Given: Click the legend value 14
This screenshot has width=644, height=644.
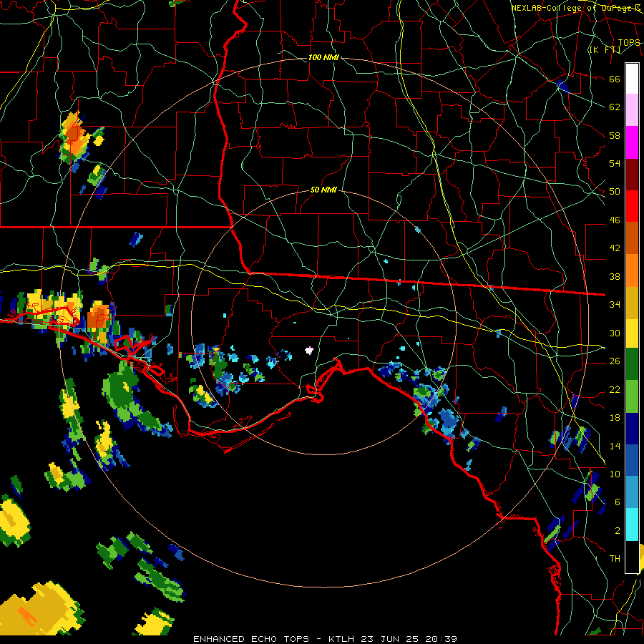Looking at the screenshot, I should [x=615, y=446].
